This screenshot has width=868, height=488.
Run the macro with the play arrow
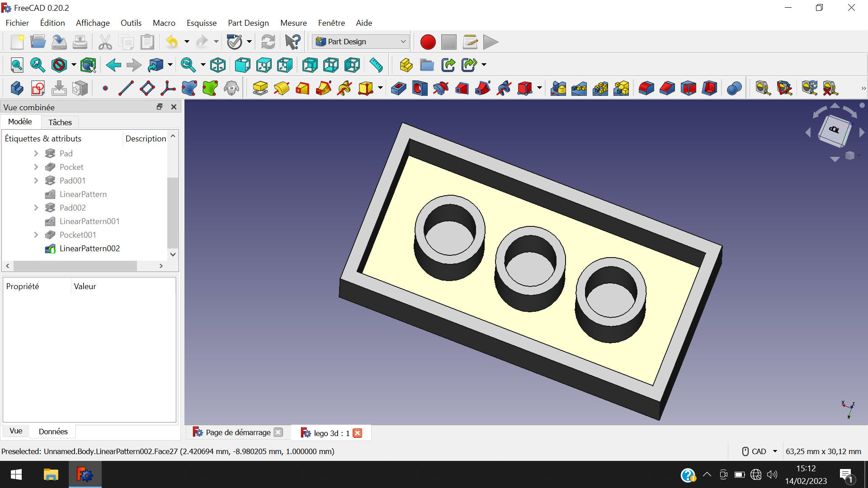coord(491,42)
